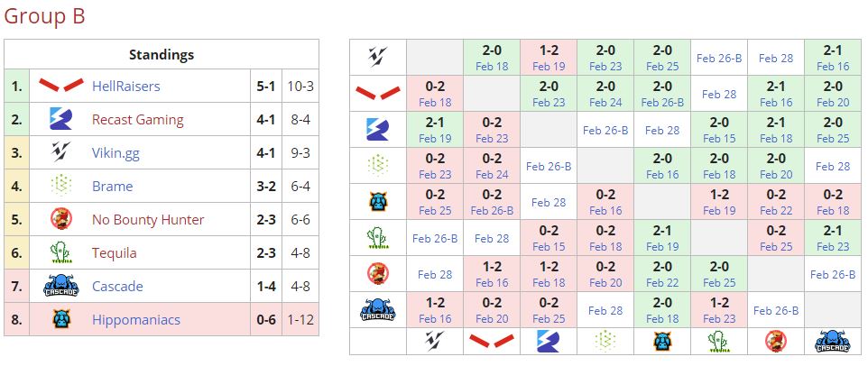Click the 0-2 Feb 15 match cell
The height and width of the screenshot is (366, 868).
click(x=549, y=238)
